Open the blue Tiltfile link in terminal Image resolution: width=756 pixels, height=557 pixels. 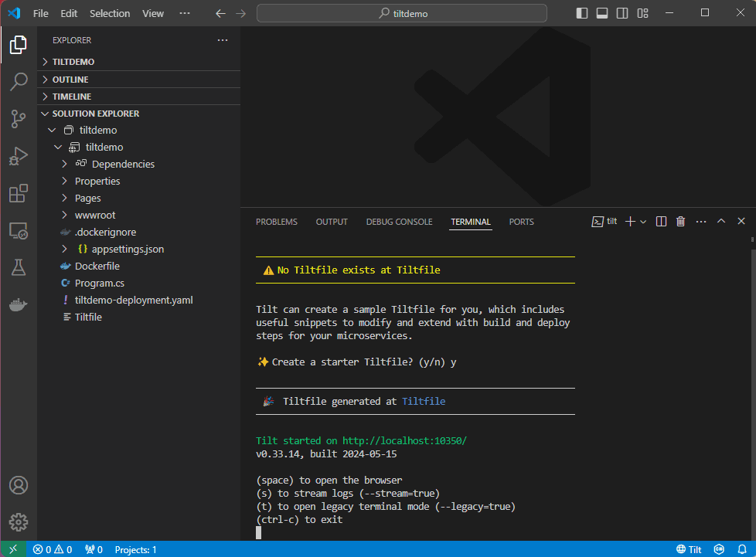(x=424, y=401)
